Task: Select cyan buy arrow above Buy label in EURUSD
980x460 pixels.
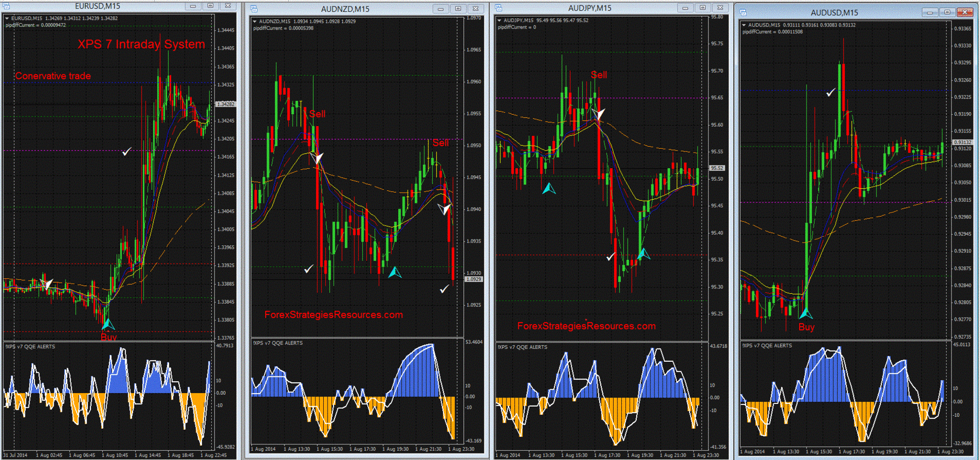Action: pyautogui.click(x=108, y=324)
